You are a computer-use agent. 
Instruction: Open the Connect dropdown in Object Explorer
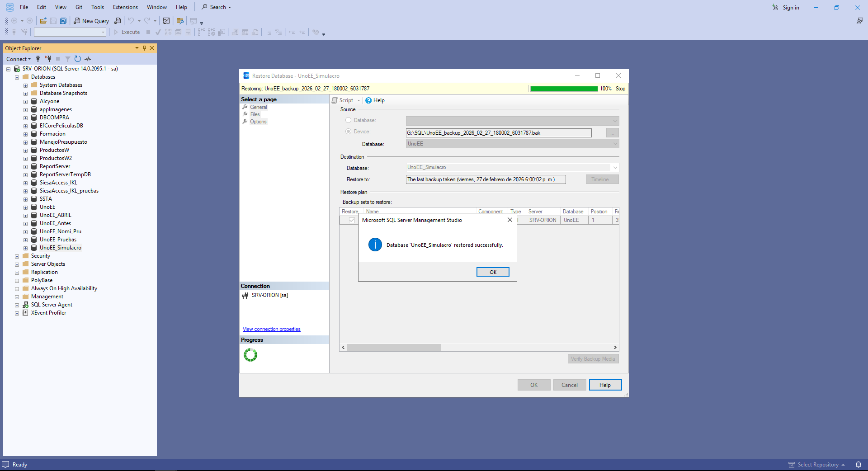pos(19,59)
